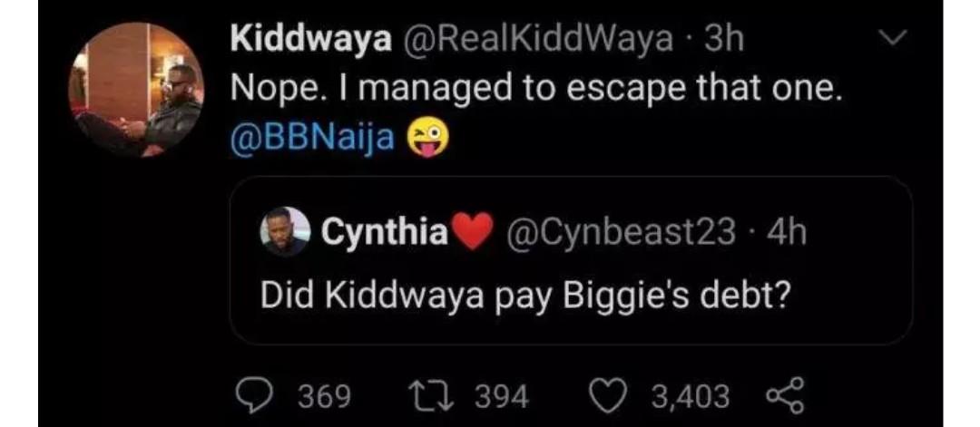Click the 394 retweets count
This screenshot has height=427, width=980.
503,396
